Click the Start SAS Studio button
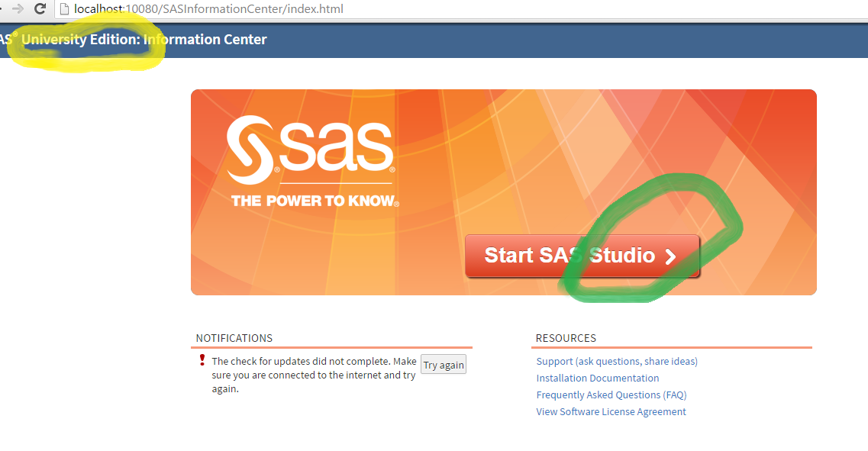This screenshot has width=868, height=451. point(582,256)
